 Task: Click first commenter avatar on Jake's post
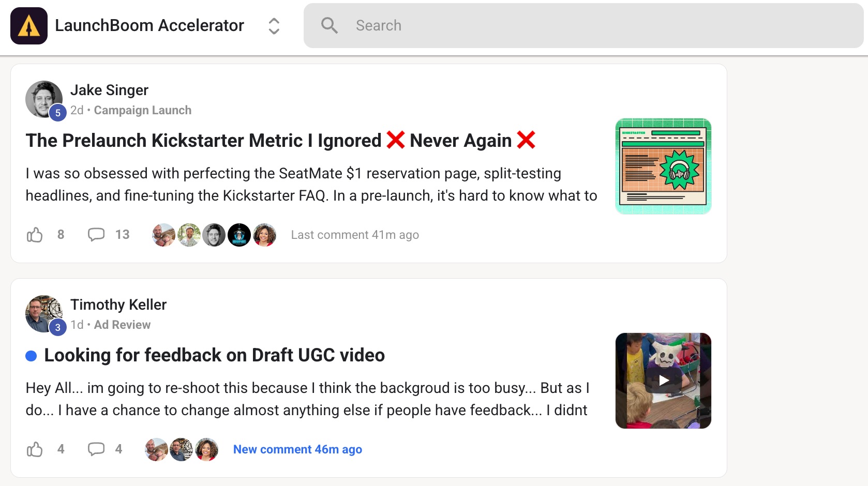pyautogui.click(x=163, y=235)
